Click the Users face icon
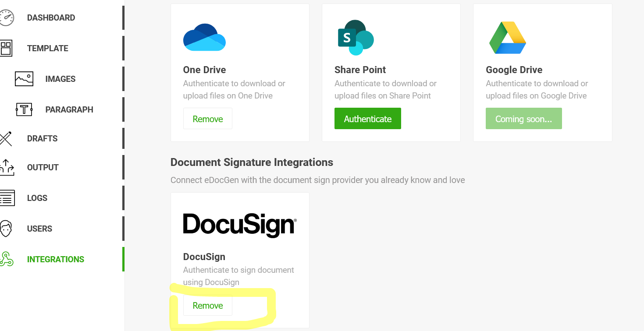The image size is (644, 331). click(6, 229)
